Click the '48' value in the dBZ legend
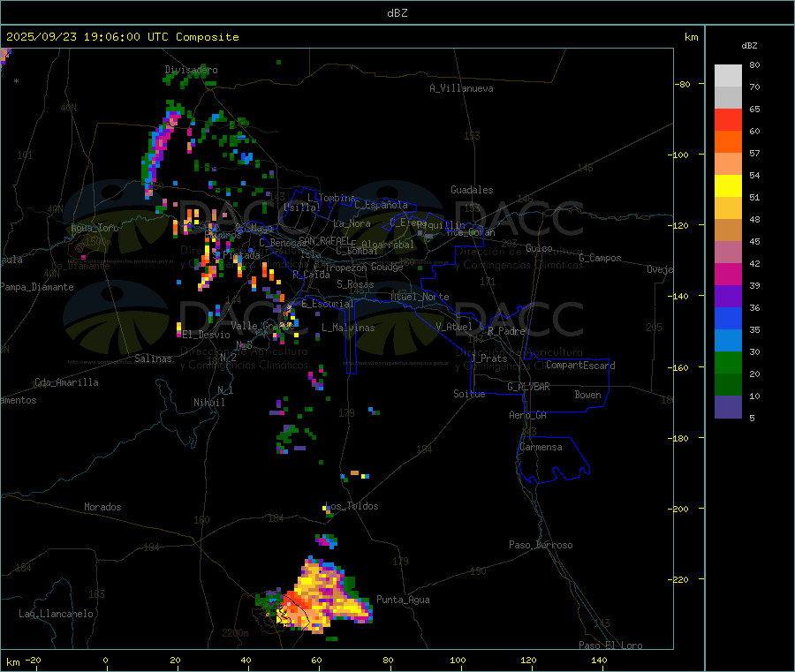 (754, 220)
